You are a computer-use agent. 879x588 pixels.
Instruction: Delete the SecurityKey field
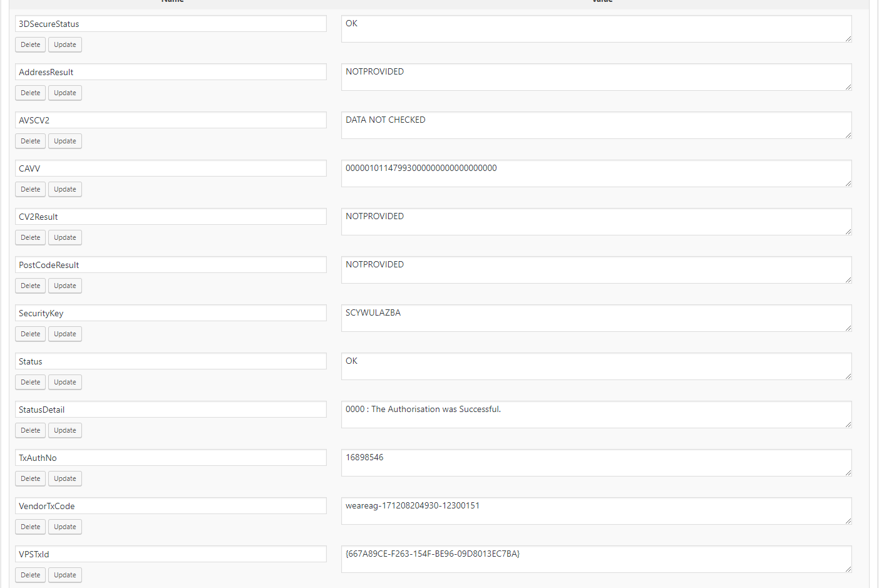pyautogui.click(x=30, y=334)
